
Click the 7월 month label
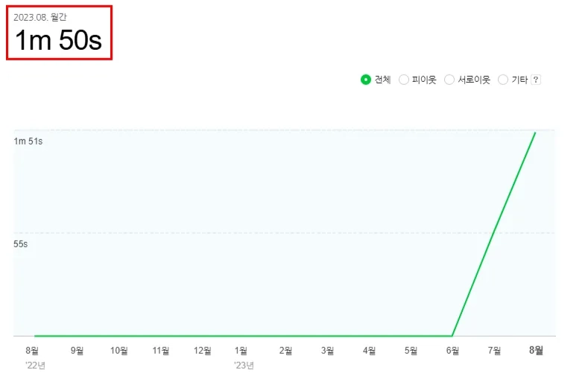[x=494, y=351]
